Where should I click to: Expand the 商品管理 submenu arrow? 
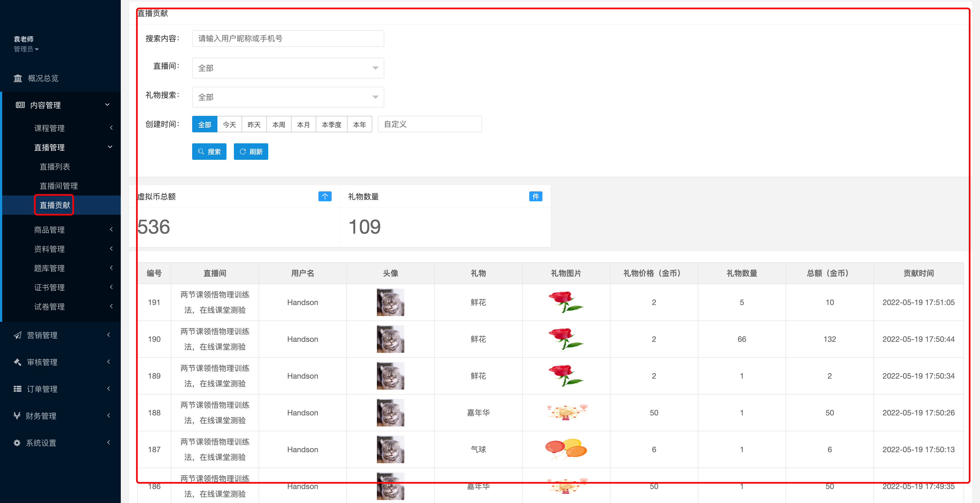coord(111,230)
